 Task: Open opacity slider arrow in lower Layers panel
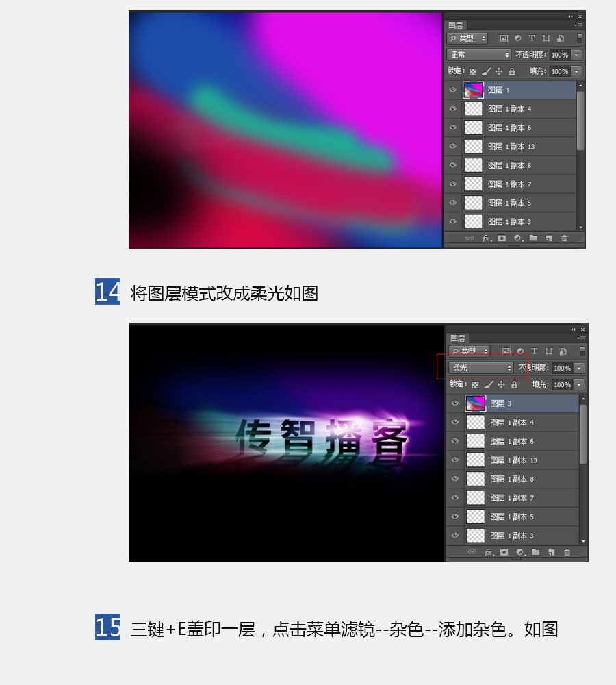579,369
